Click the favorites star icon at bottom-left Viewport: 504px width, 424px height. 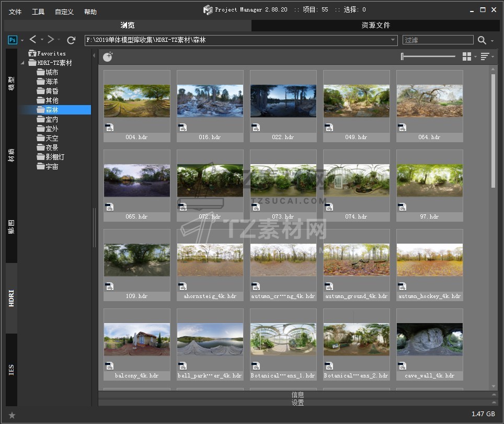pos(12,415)
